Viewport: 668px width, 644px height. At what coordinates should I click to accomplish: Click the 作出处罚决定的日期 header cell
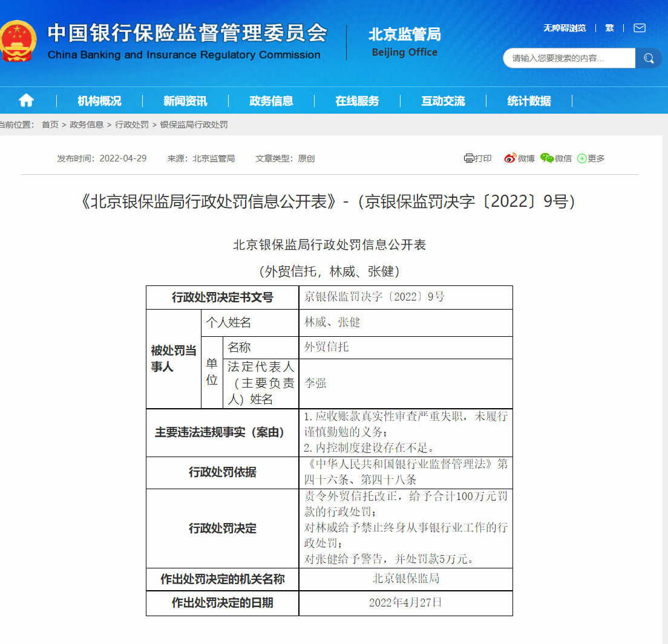[x=223, y=603]
